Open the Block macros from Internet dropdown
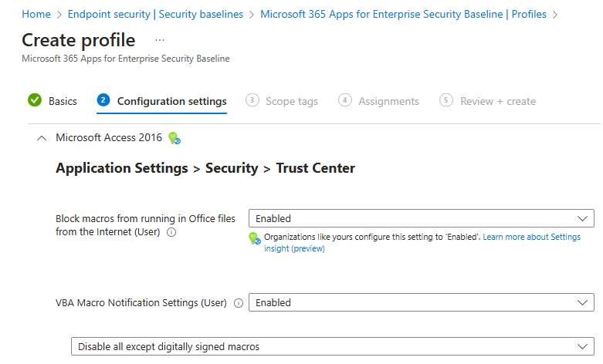Viewport: 603px width, 364px height. pos(421,218)
